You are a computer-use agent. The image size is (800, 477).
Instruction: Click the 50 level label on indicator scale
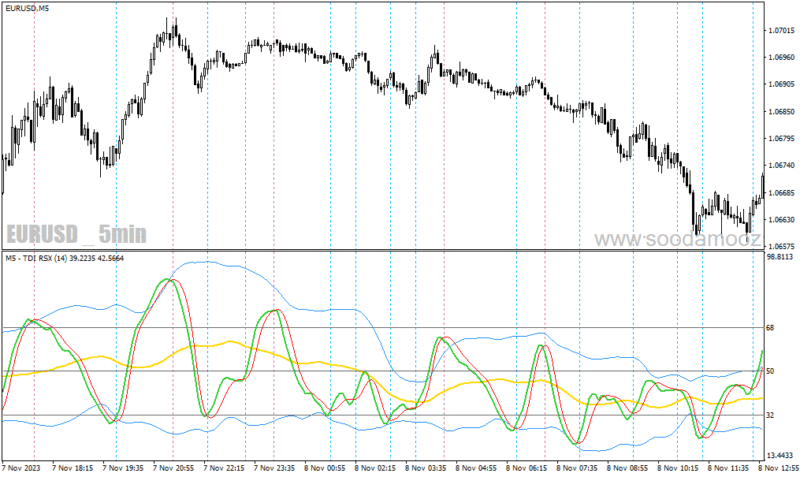[x=770, y=371]
